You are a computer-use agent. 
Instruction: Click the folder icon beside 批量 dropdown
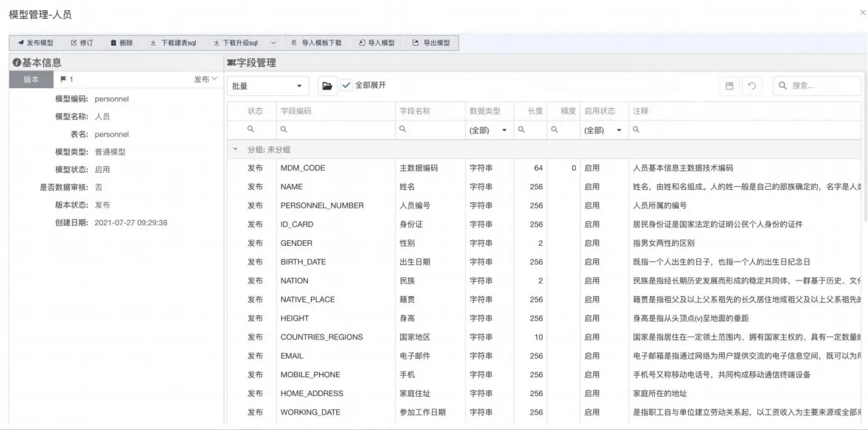click(x=327, y=86)
